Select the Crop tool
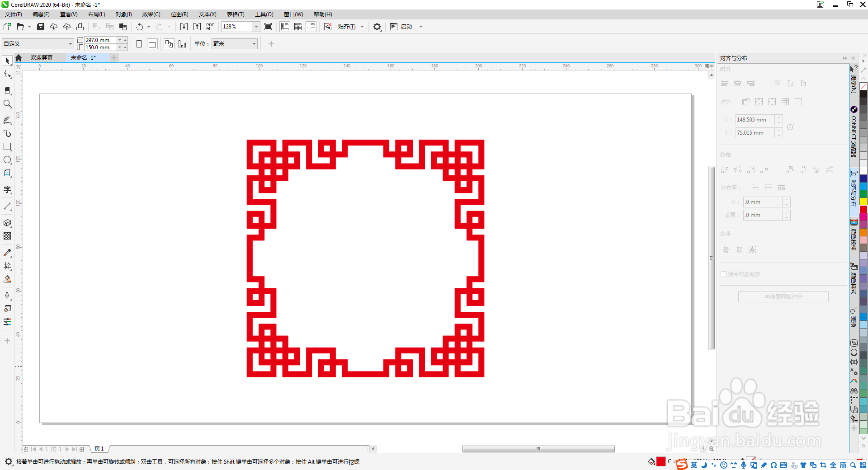The height and width of the screenshot is (470, 868). [7, 90]
